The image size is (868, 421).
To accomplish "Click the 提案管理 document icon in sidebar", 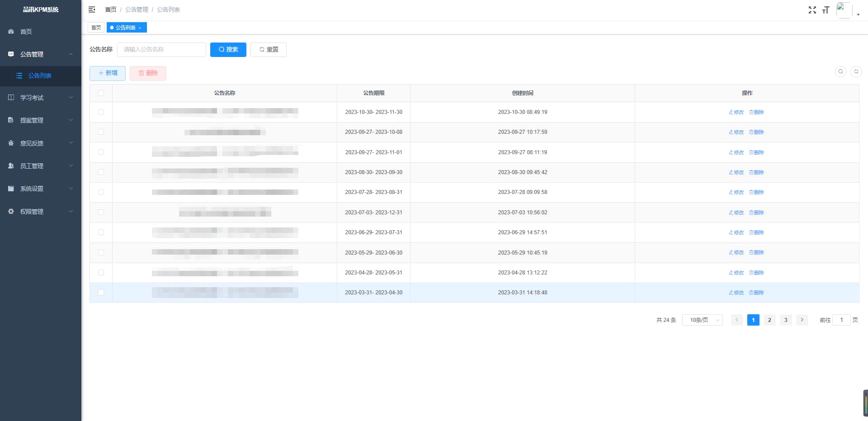I will coord(11,120).
